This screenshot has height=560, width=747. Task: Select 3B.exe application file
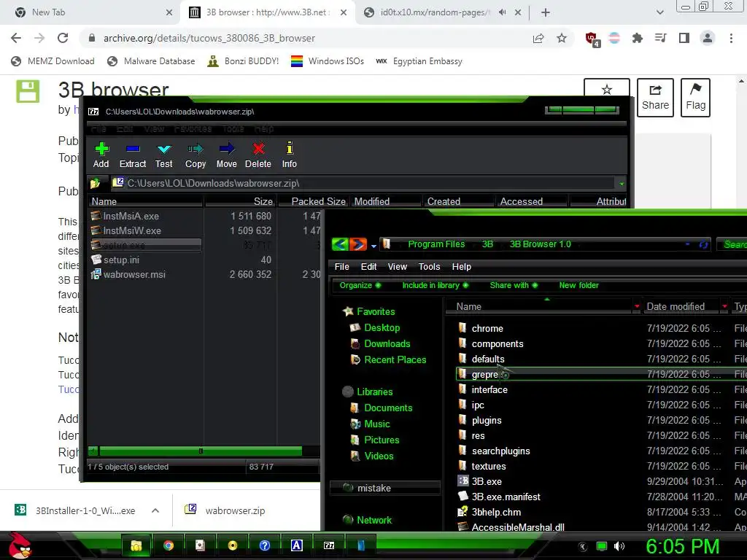(x=479, y=481)
